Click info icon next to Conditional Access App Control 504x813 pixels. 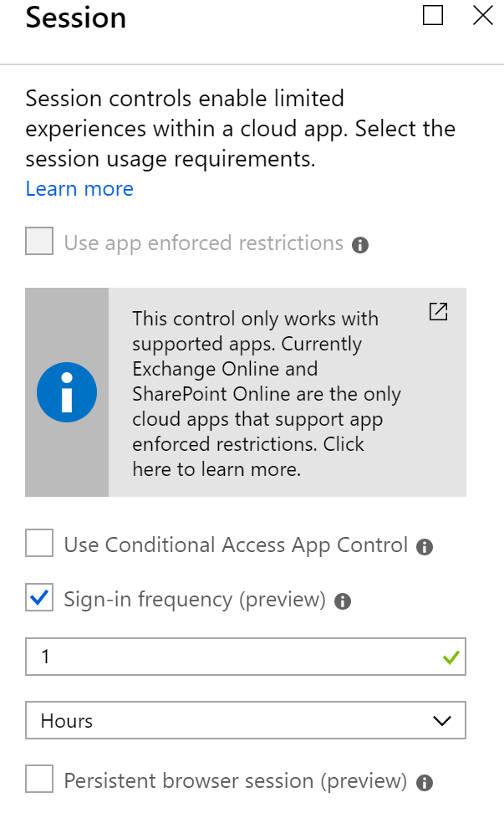(x=425, y=546)
